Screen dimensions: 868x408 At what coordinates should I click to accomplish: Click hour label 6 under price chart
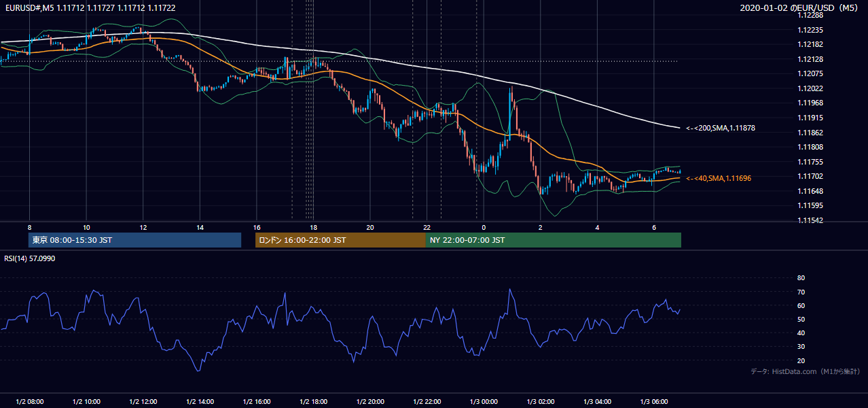[654, 227]
